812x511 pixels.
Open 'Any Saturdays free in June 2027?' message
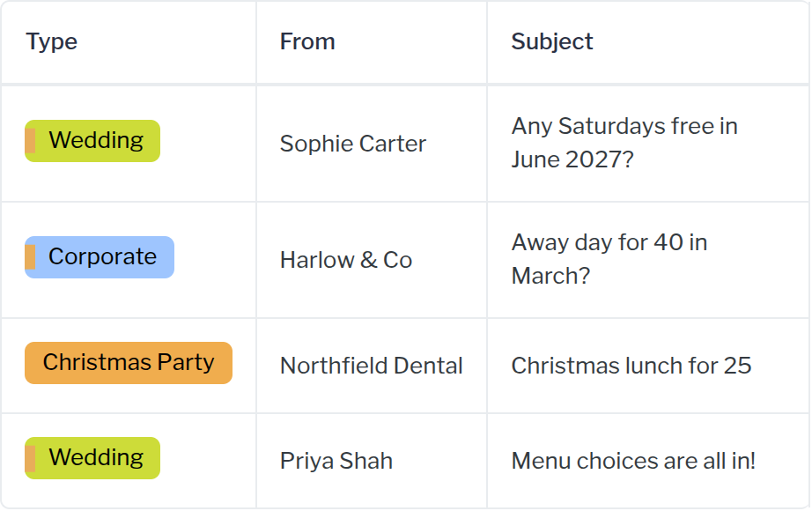click(x=624, y=143)
